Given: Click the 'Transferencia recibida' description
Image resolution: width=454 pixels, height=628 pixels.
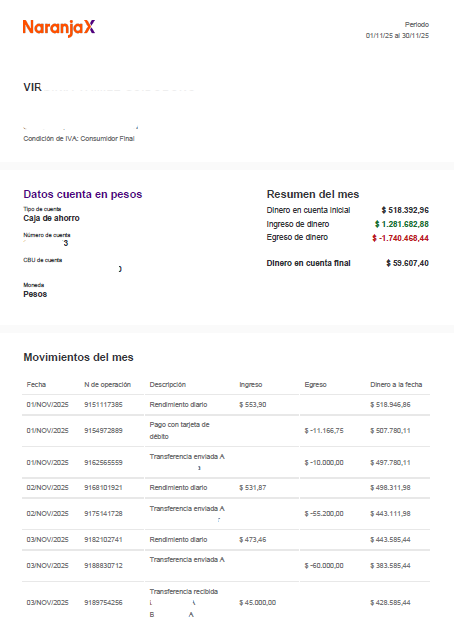Looking at the screenshot, I should coord(184,592).
